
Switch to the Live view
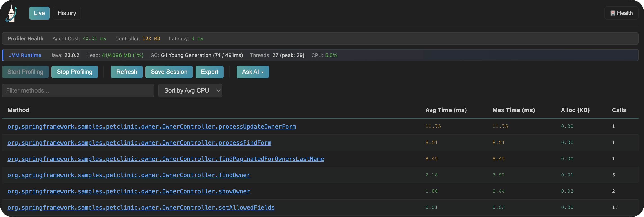(x=39, y=13)
